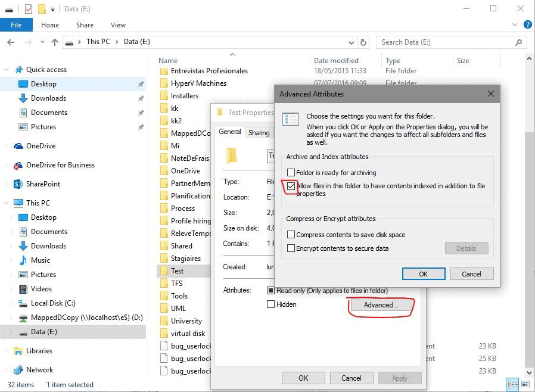Open the File ribbon menu
The image size is (535, 392).
(x=16, y=25)
